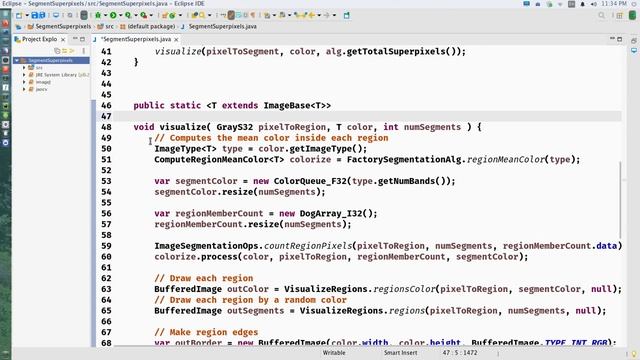Click the New Java Package icon

[164, 16]
